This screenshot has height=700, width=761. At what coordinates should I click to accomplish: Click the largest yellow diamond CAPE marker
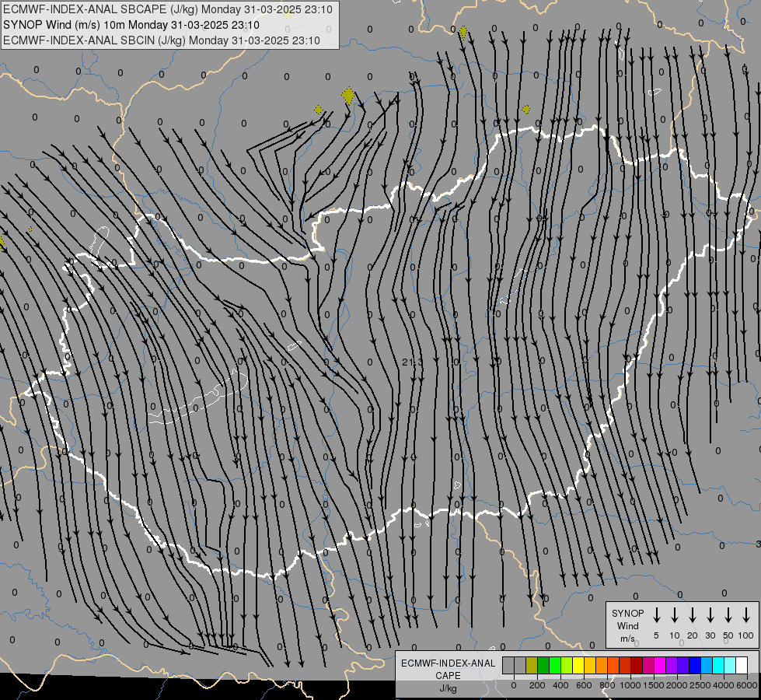click(348, 96)
